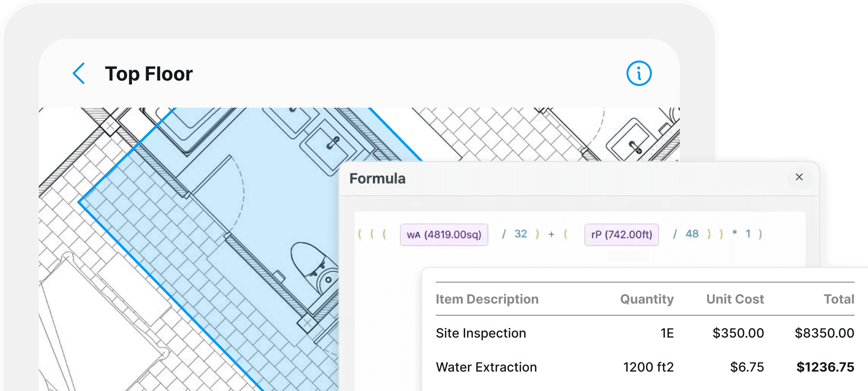Select the Site Inspection row
The width and height of the screenshot is (868, 391).
pos(480,333)
